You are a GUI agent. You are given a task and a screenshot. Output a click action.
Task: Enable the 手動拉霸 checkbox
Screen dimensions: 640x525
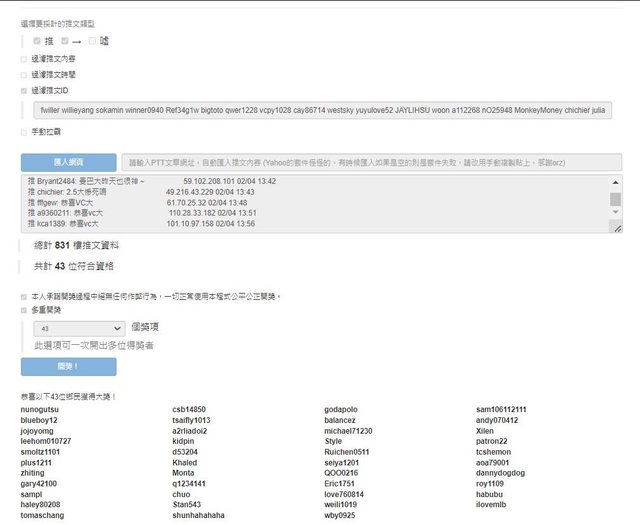25,131
